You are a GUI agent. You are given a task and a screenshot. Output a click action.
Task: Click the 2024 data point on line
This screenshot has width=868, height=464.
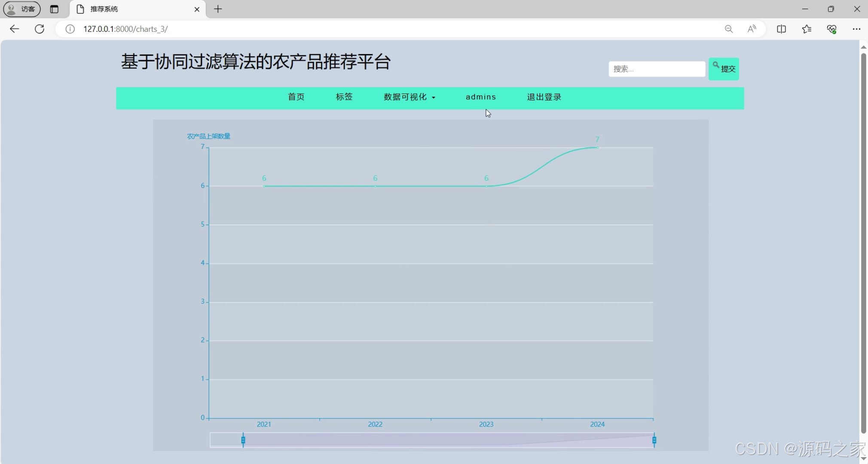point(597,147)
